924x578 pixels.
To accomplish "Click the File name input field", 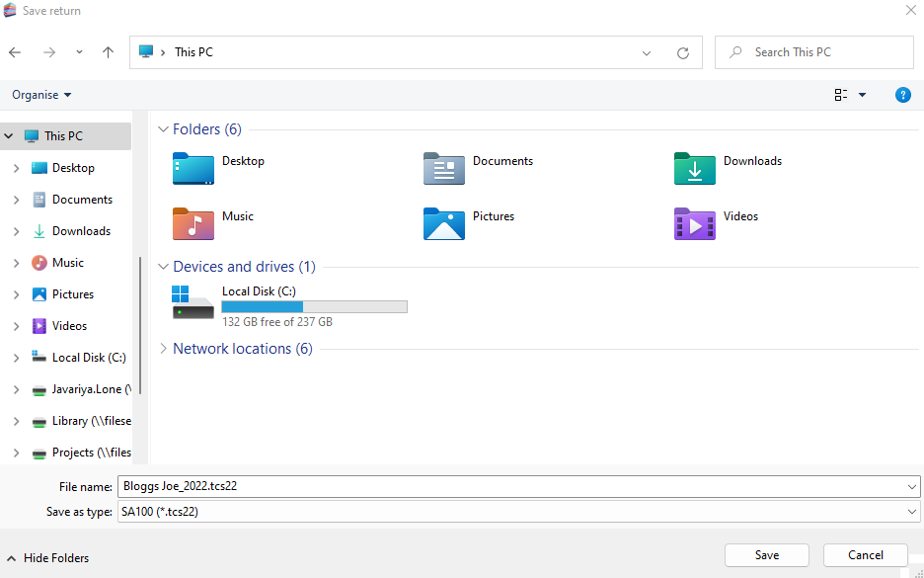I will pyautogui.click(x=513, y=486).
